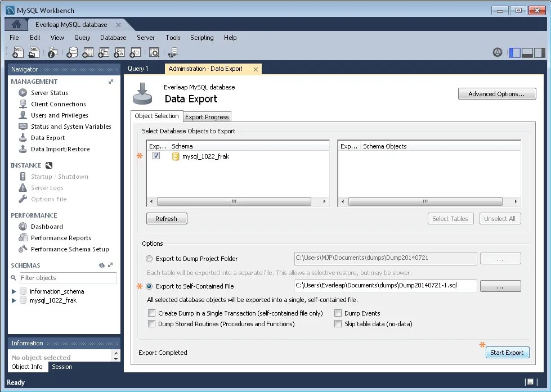The height and width of the screenshot is (392, 551).
Task: Create new view toolbar icon
Action: point(104,52)
